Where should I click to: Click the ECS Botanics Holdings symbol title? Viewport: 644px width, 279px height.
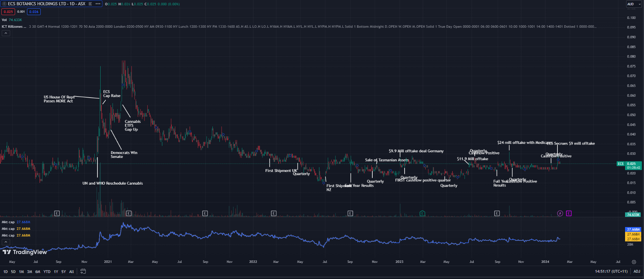(x=47, y=4)
